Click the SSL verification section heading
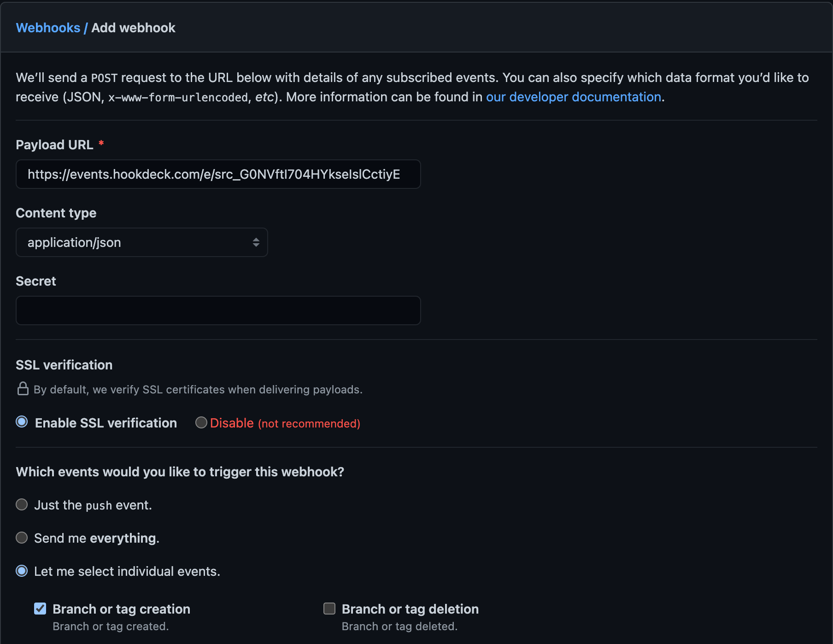Image resolution: width=833 pixels, height=644 pixels. pyautogui.click(x=64, y=364)
